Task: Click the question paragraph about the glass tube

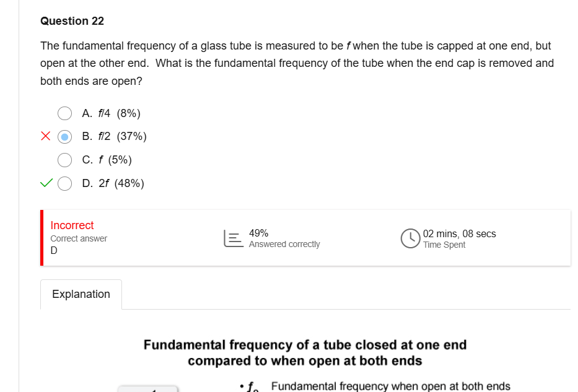Action: 297,63
